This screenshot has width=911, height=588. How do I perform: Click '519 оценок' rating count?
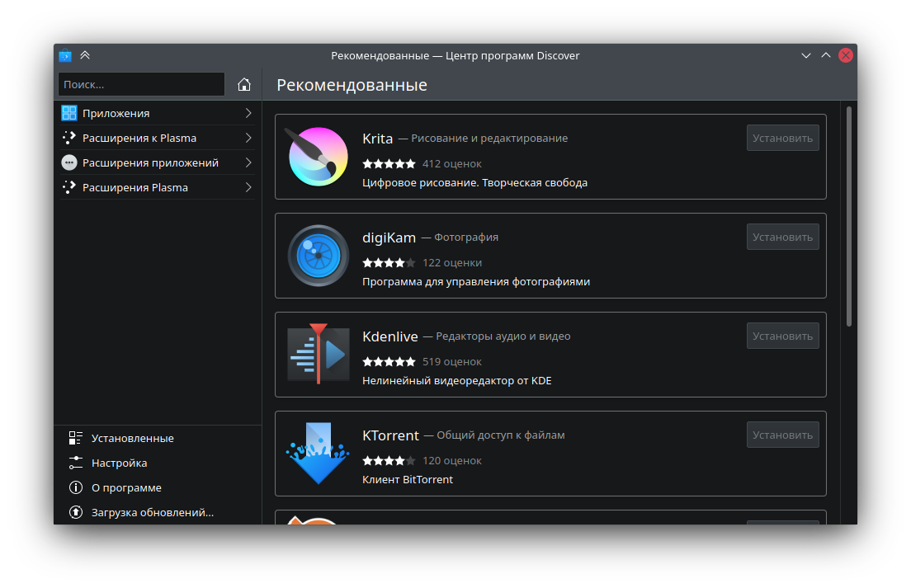pyautogui.click(x=452, y=361)
